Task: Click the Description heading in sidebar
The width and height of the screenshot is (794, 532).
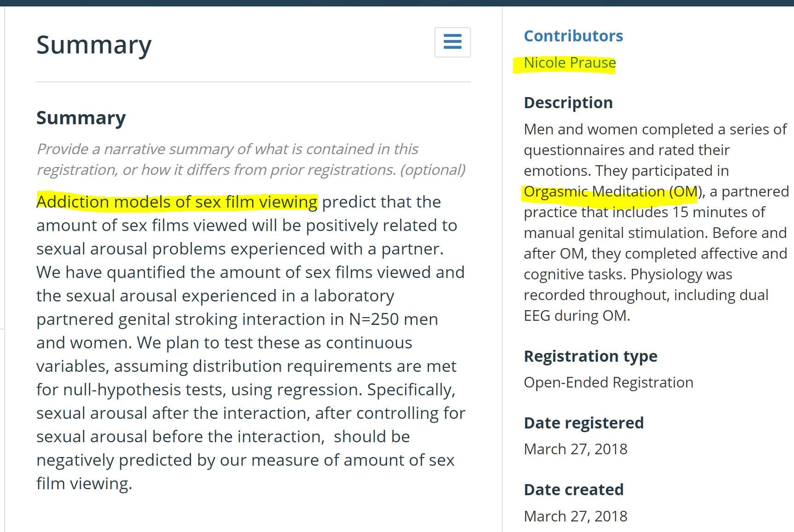Action: tap(568, 103)
